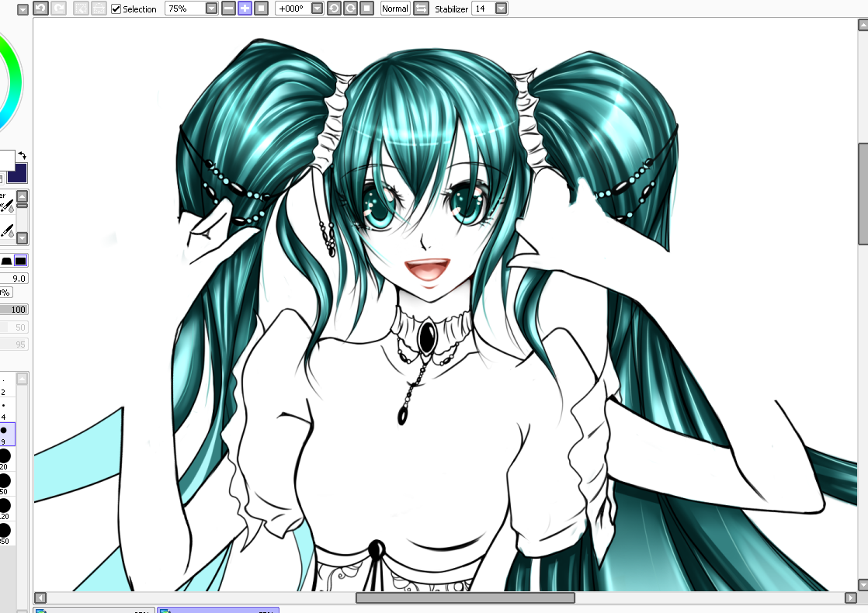The height and width of the screenshot is (613, 868).
Task: Click the dark navy foreground color swatch
Action: (19, 173)
